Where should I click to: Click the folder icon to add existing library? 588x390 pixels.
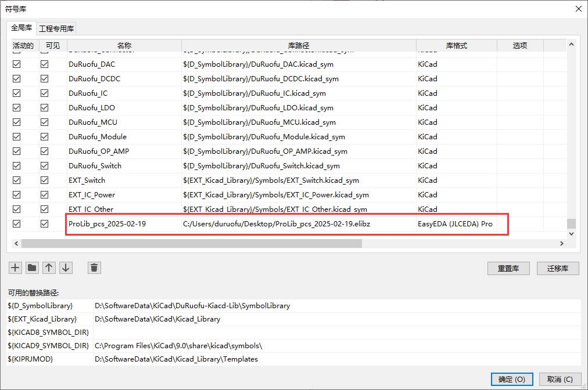click(32, 268)
